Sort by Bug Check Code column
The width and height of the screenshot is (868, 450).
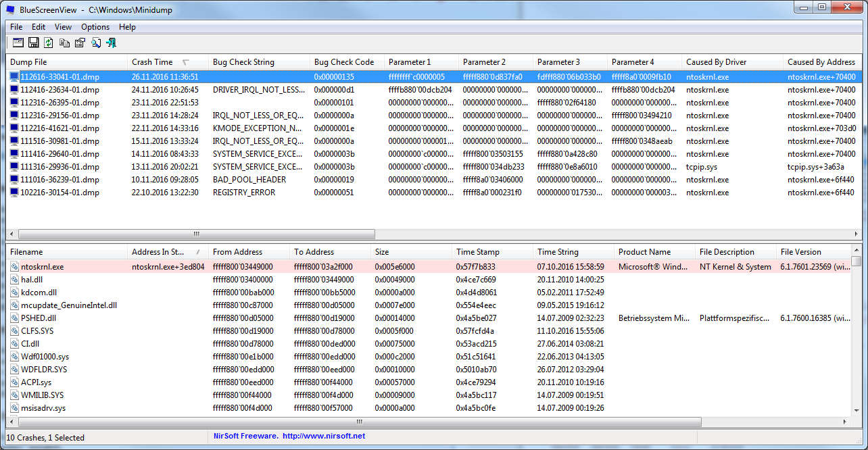[x=347, y=62]
